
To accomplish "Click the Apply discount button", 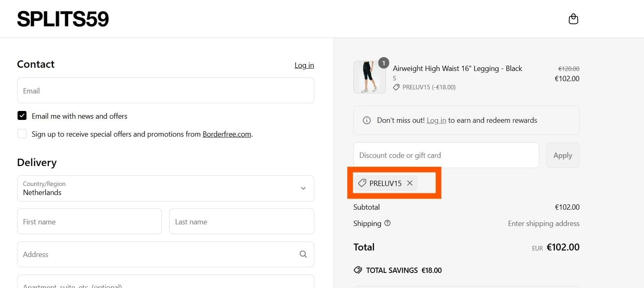I will (x=562, y=155).
